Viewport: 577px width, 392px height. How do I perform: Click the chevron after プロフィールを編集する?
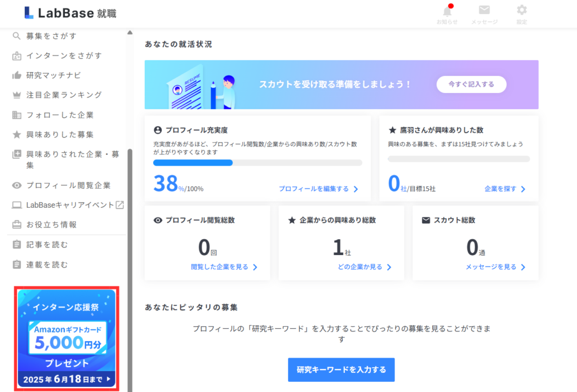[x=356, y=189]
